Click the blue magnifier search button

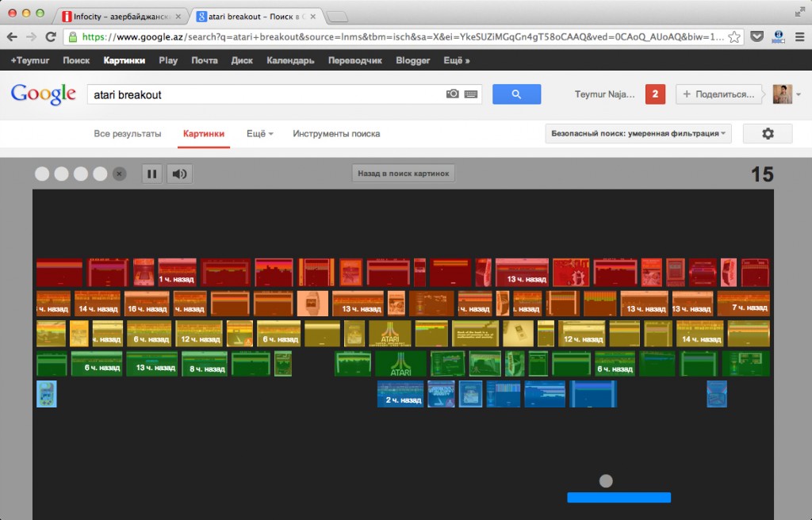(516, 94)
